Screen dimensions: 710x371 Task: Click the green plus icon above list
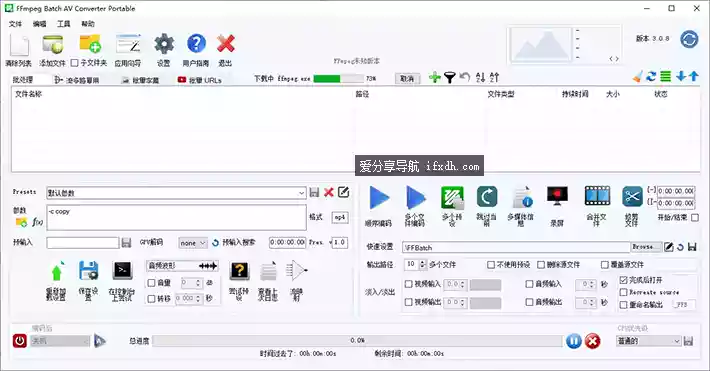(x=435, y=77)
